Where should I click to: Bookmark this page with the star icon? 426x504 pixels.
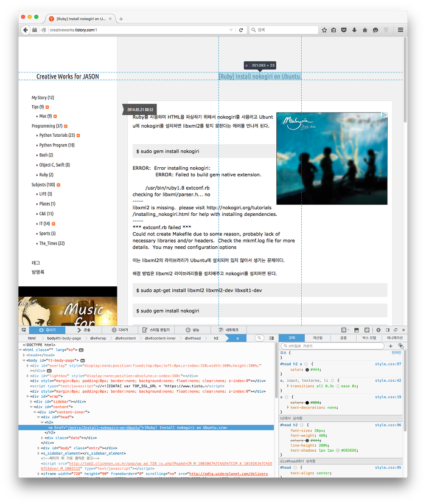coord(324,30)
